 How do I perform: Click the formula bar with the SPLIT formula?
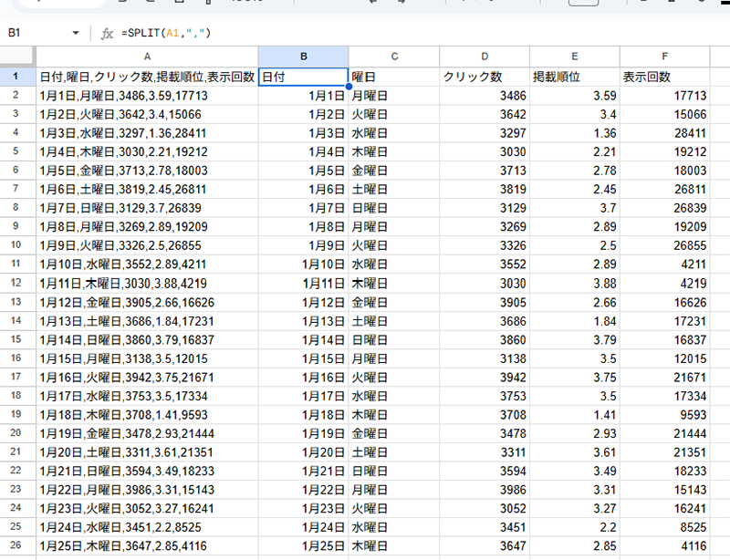coord(411,34)
